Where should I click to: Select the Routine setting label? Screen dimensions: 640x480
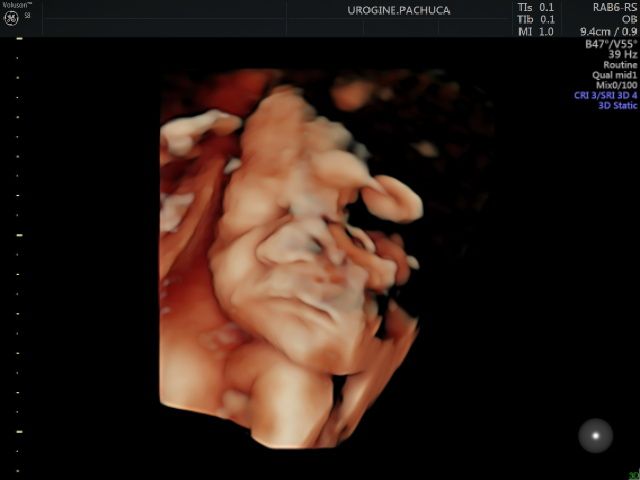coord(620,65)
